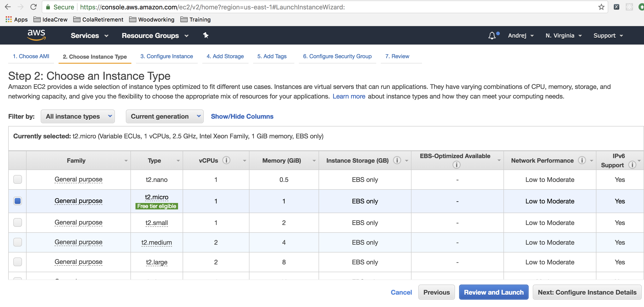
Task: Click Next: Configure Instance Details
Action: (x=587, y=292)
